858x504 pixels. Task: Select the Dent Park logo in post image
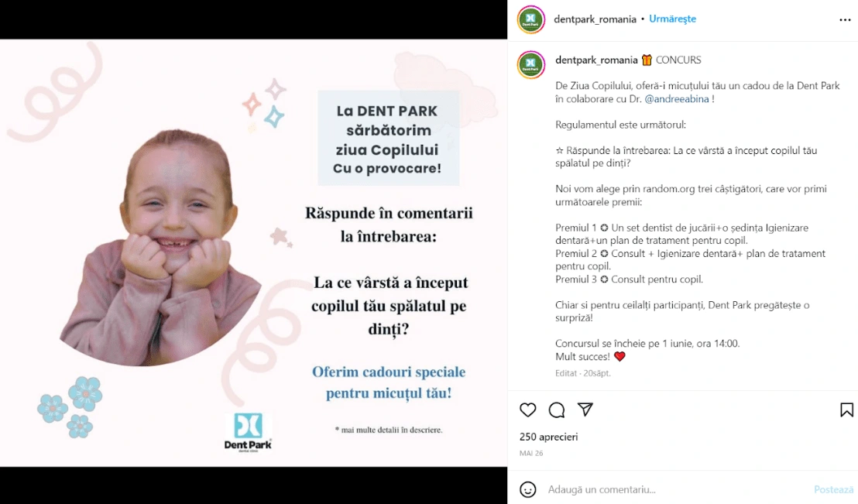coord(248,432)
